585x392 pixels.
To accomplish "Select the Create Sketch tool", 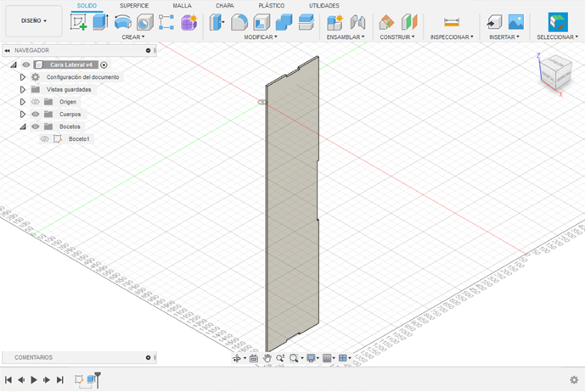I will pos(78,22).
